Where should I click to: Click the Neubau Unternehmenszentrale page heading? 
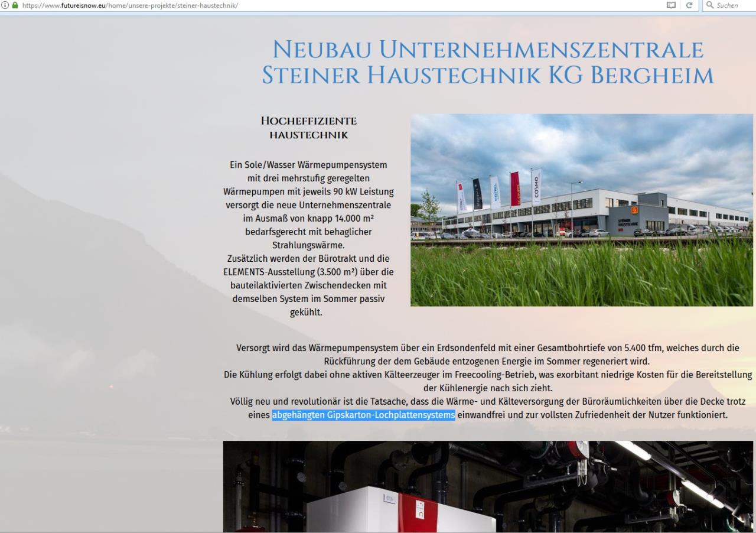tap(488, 62)
